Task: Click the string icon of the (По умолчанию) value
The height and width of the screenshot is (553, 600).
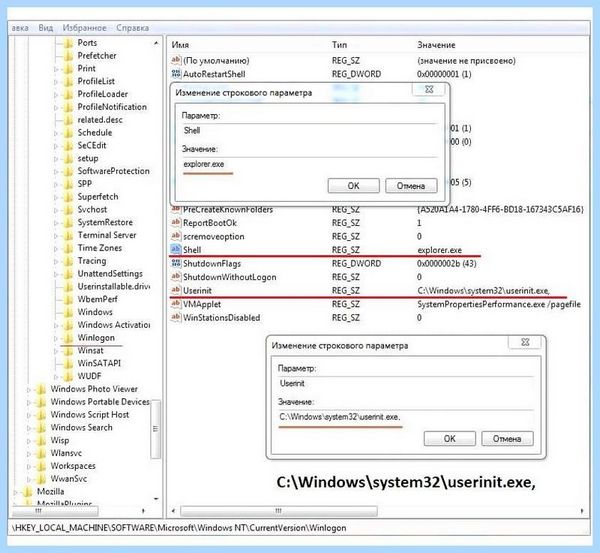Action: click(176, 60)
